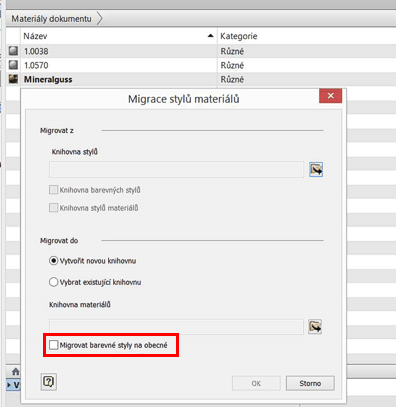Click material icon beside 1.0038
The image size is (396, 407).
pos(13,51)
